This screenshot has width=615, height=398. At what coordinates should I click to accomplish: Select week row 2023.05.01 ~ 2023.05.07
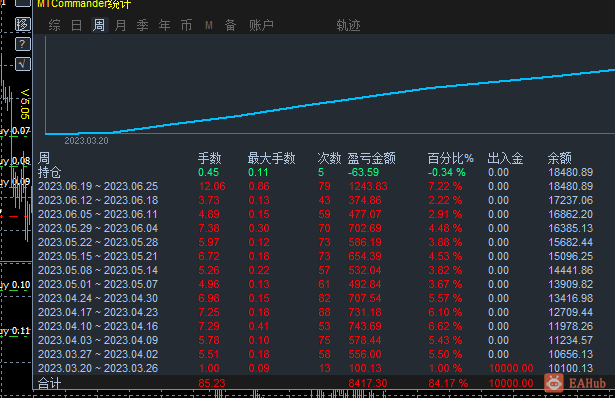316,284
